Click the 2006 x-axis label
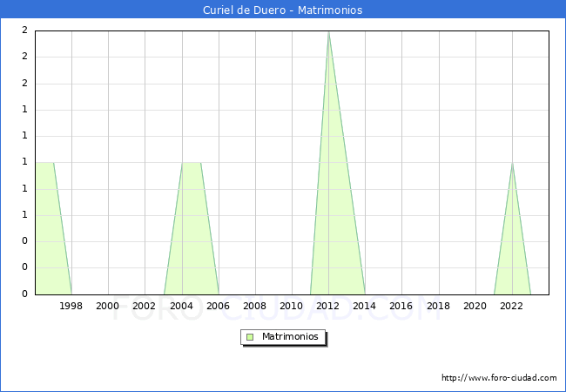Viewport: 566px width, 392px height. 218,306
